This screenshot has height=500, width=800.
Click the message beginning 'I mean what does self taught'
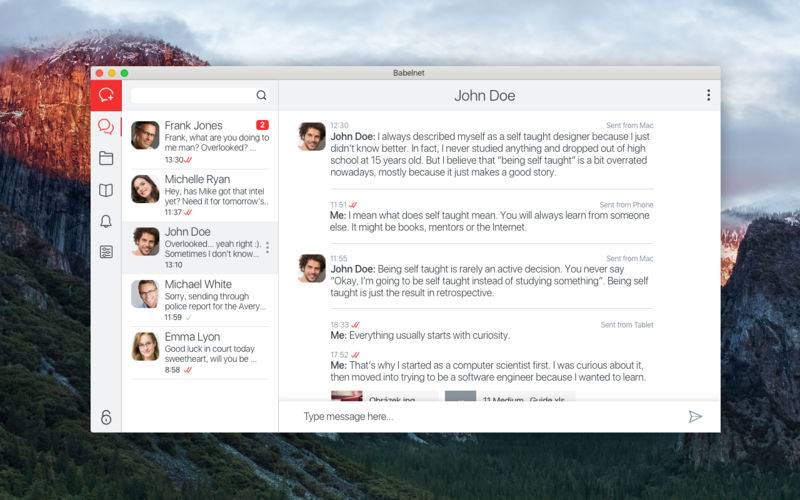point(490,221)
